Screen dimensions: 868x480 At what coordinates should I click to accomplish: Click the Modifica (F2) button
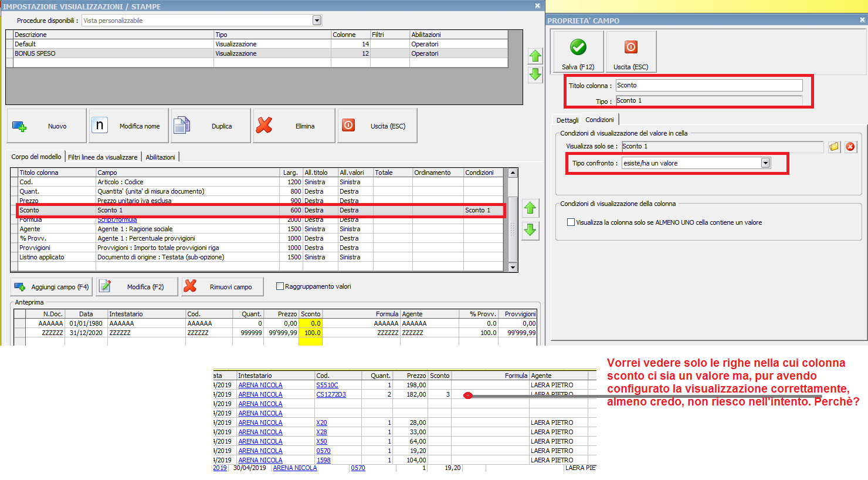[137, 287]
